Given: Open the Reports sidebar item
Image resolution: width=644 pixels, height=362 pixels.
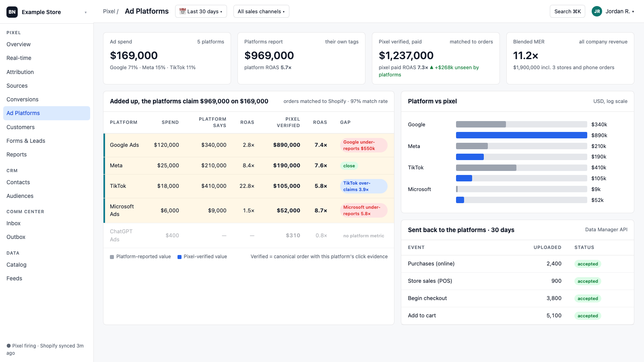Looking at the screenshot, I should click(47, 154).
